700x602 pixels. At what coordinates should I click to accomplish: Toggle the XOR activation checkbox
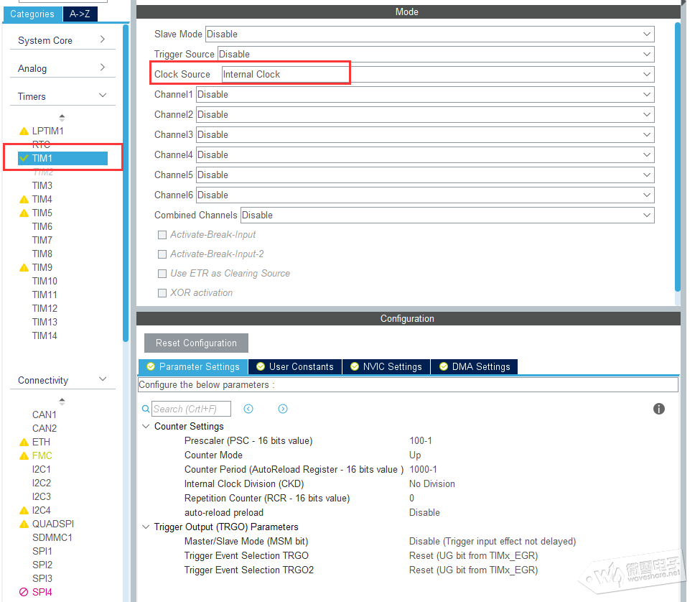point(162,293)
